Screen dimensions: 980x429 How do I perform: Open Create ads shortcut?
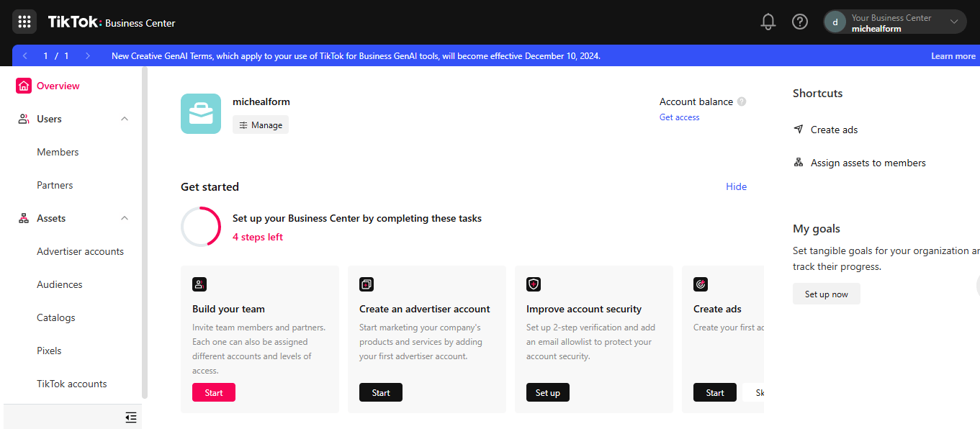point(834,130)
